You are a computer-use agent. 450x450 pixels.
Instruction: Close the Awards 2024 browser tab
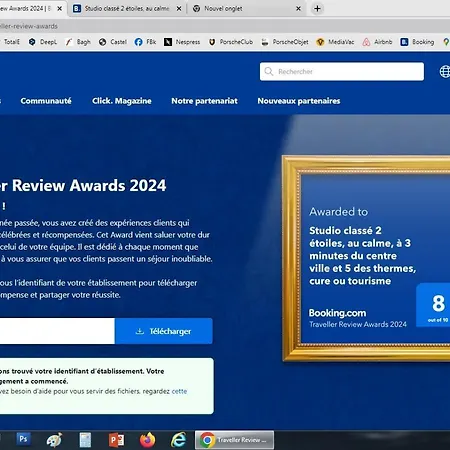(60, 9)
